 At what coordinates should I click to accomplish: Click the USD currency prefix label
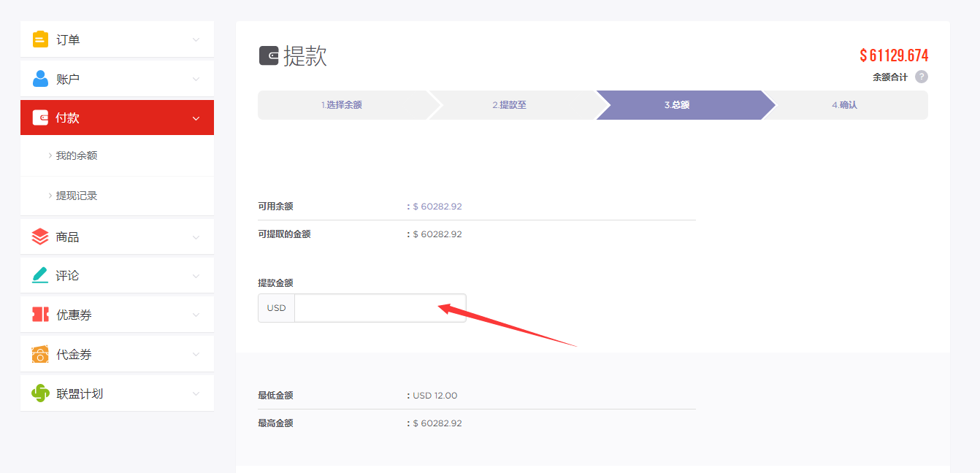tap(276, 308)
